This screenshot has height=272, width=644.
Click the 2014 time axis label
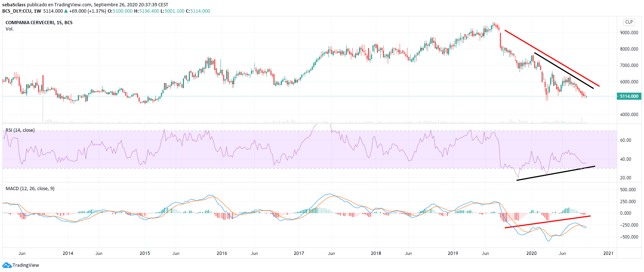tap(68, 253)
